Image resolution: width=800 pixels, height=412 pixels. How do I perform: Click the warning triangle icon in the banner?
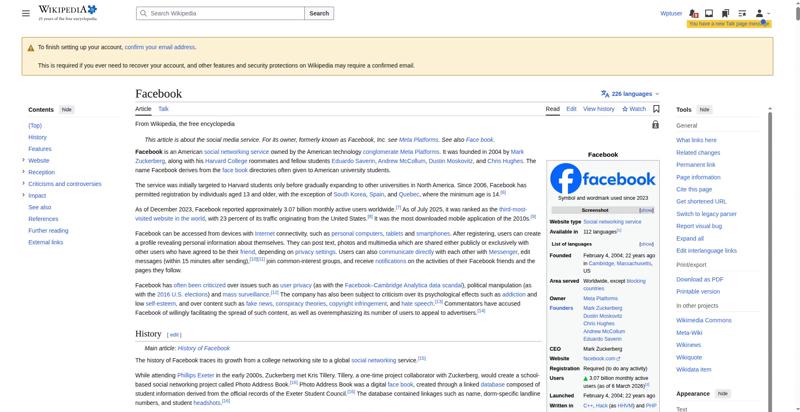point(31,47)
